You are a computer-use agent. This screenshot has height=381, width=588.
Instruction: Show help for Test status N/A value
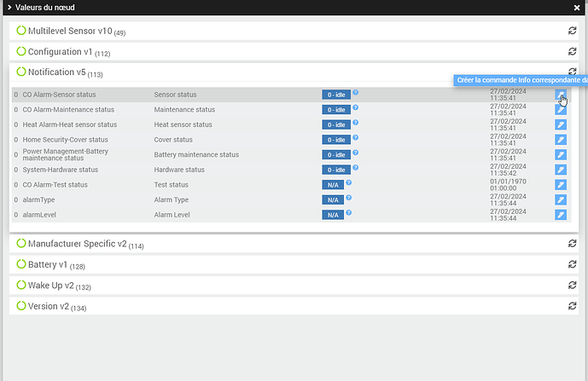pos(349,182)
